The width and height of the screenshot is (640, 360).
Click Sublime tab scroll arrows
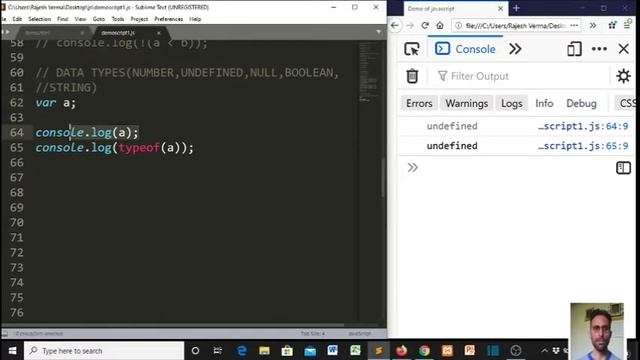pyautogui.click(x=6, y=32)
